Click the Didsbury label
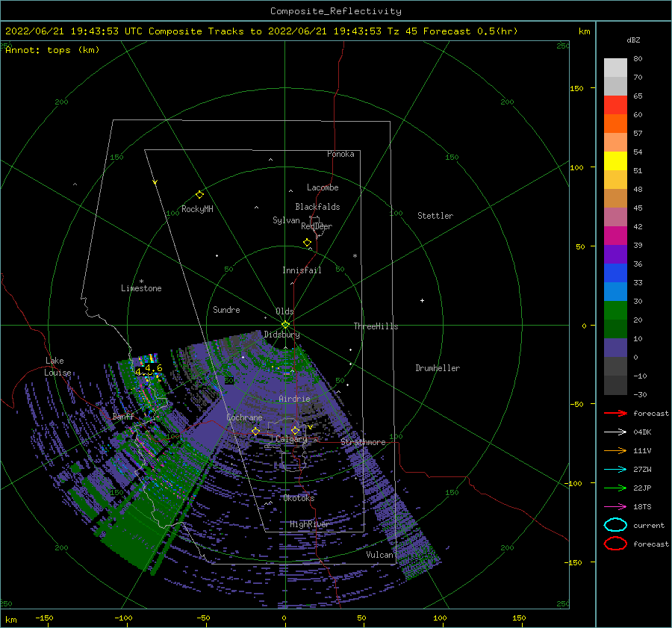 click(x=281, y=335)
